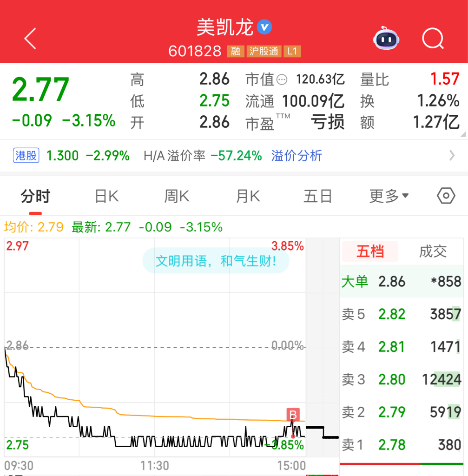Tap the stock name 美凯龙
The height and width of the screenshot is (476, 468).
tap(225, 27)
